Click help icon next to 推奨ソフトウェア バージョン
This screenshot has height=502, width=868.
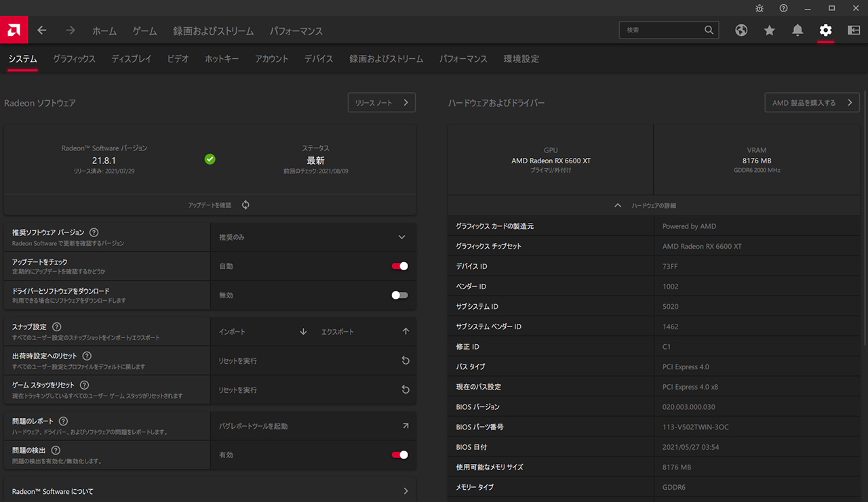94,232
